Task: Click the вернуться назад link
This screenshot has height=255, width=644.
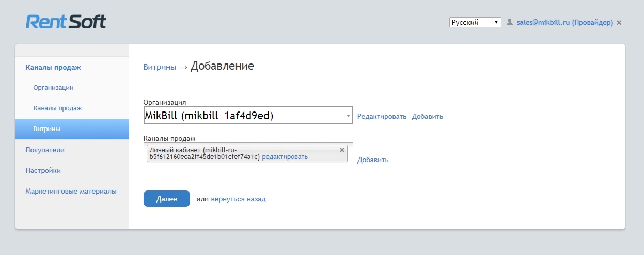Action: [x=238, y=199]
